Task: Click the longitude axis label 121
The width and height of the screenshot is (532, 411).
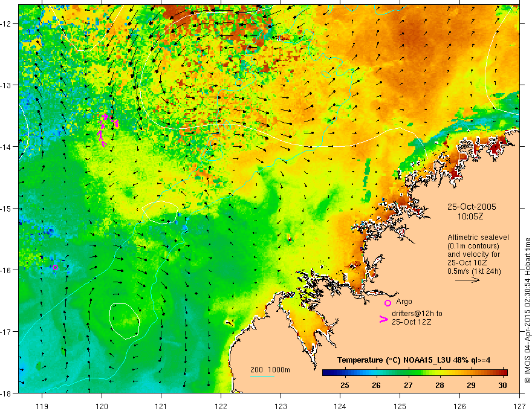Action: point(161,406)
